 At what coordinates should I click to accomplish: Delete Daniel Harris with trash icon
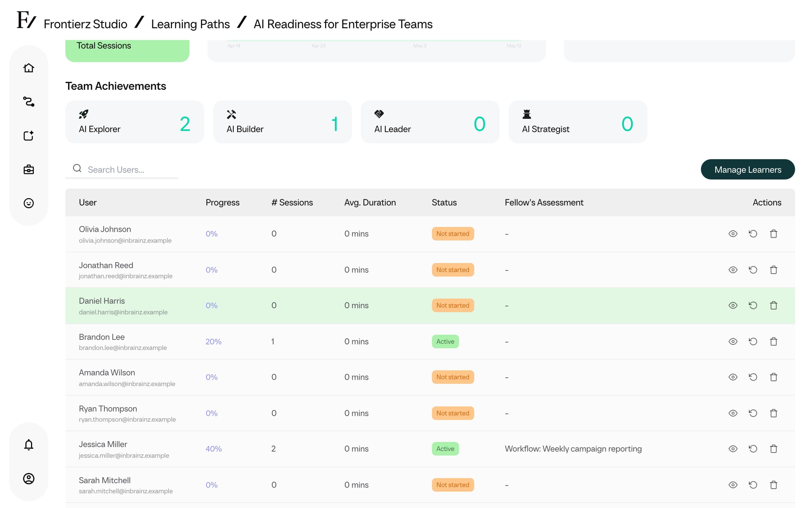(773, 305)
